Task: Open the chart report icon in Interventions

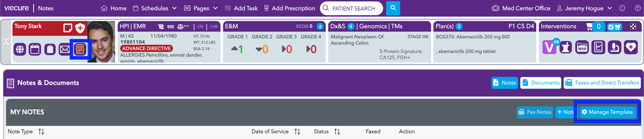Action: point(598,47)
